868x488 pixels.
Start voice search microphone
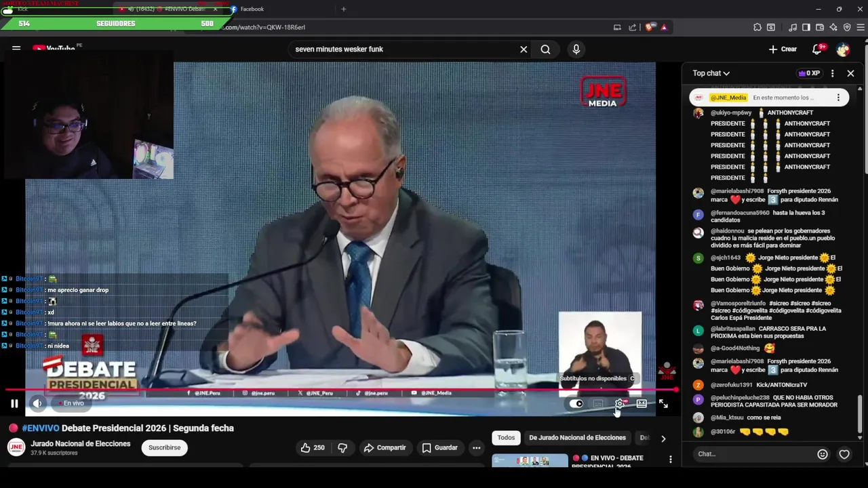click(576, 49)
